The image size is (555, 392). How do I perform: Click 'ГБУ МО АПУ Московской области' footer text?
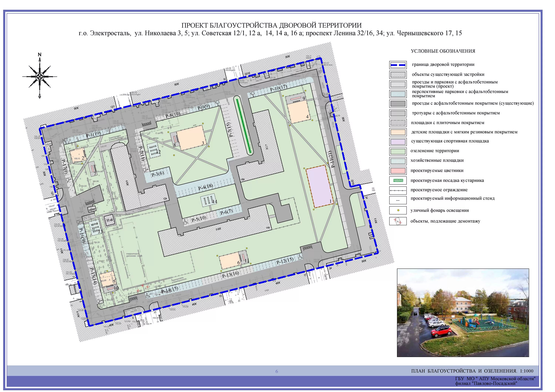pos(495,379)
